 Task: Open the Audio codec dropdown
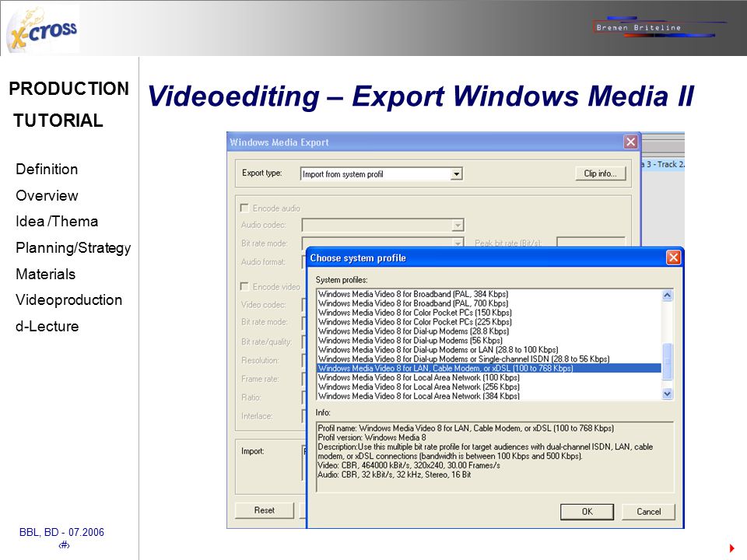pos(458,225)
